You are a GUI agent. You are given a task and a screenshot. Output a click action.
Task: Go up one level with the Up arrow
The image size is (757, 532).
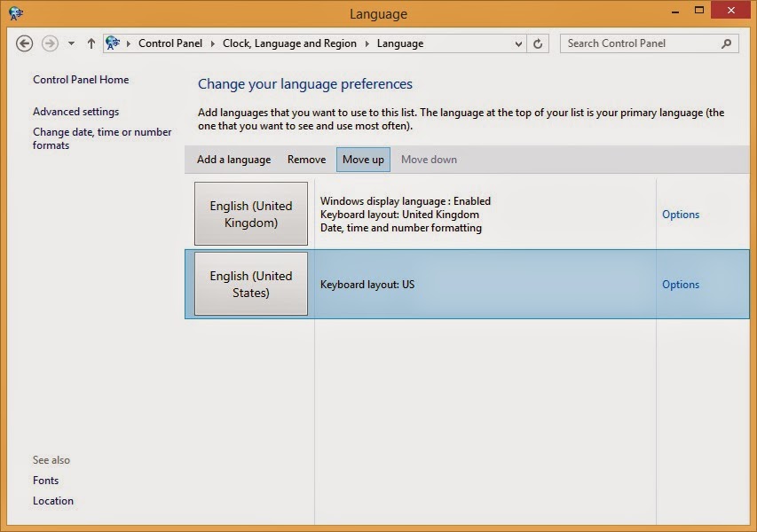pyautogui.click(x=91, y=43)
